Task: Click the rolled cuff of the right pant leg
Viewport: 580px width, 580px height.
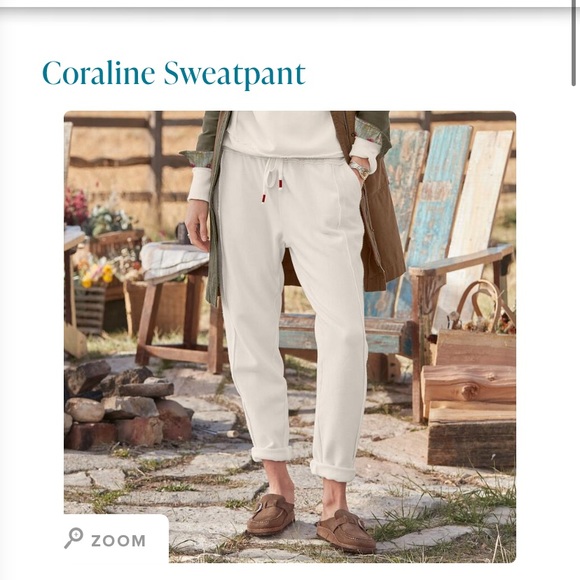Action: point(333,471)
